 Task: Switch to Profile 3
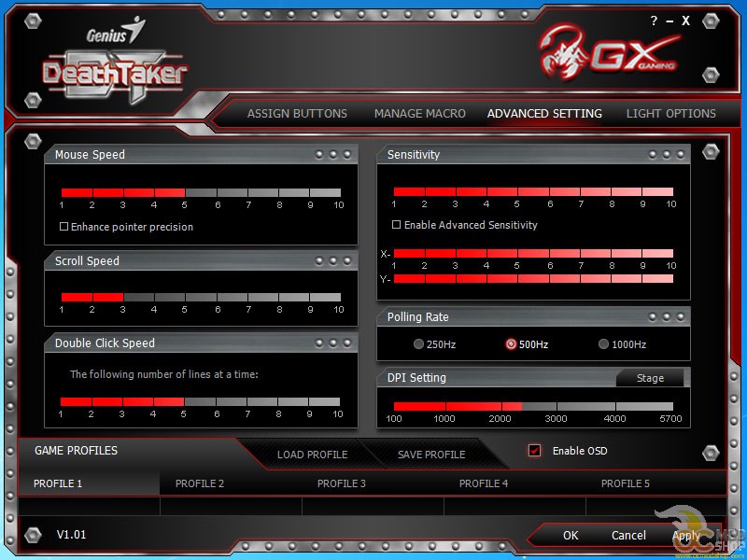373,483
